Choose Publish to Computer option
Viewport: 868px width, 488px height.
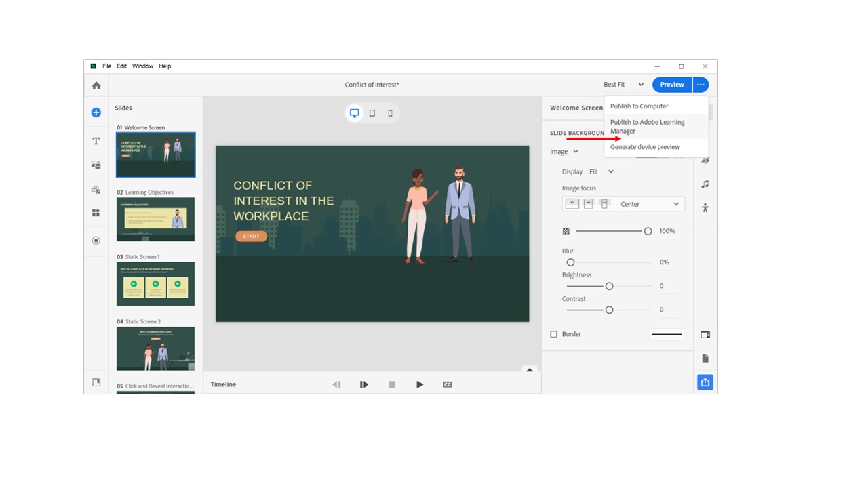pos(639,106)
